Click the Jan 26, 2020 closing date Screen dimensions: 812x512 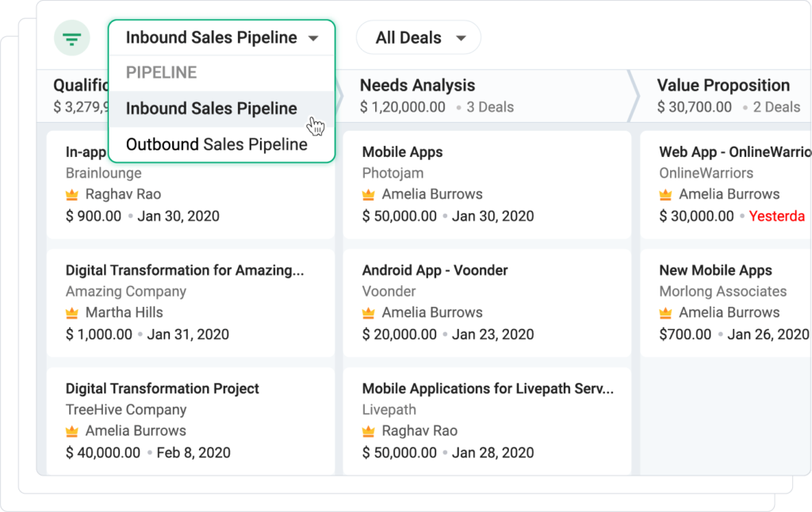[768, 334]
